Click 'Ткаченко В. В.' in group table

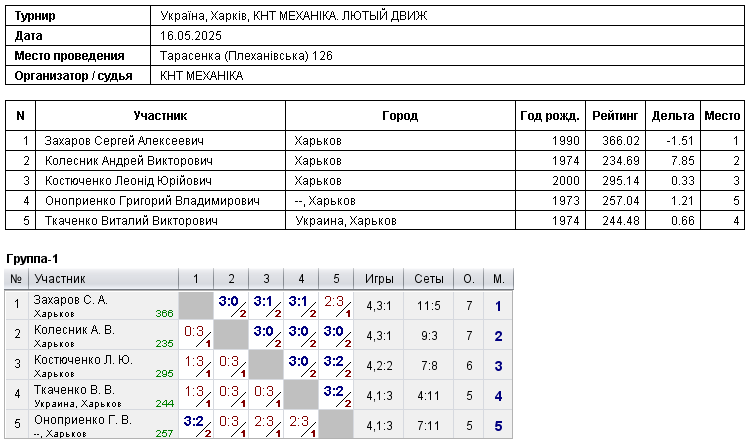74,390
